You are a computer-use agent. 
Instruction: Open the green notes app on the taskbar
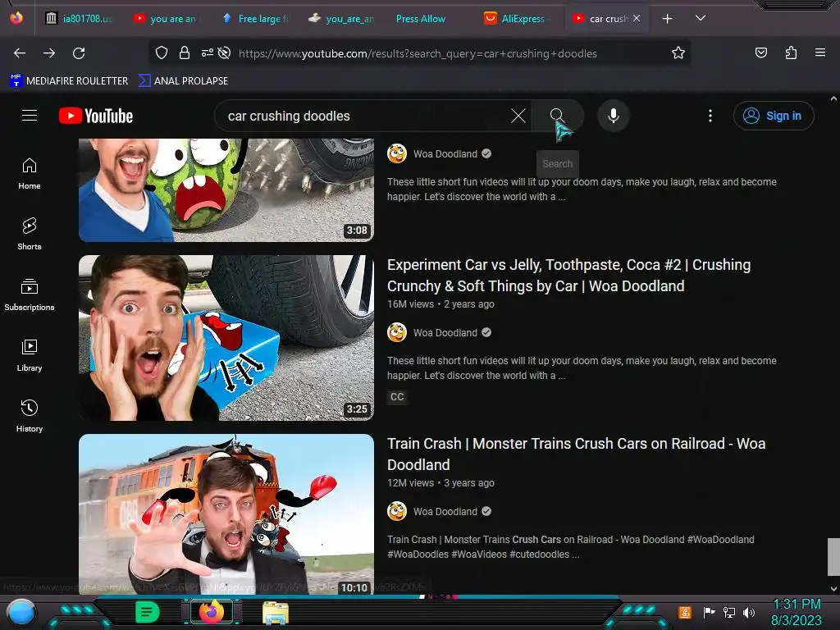pyautogui.click(x=148, y=612)
